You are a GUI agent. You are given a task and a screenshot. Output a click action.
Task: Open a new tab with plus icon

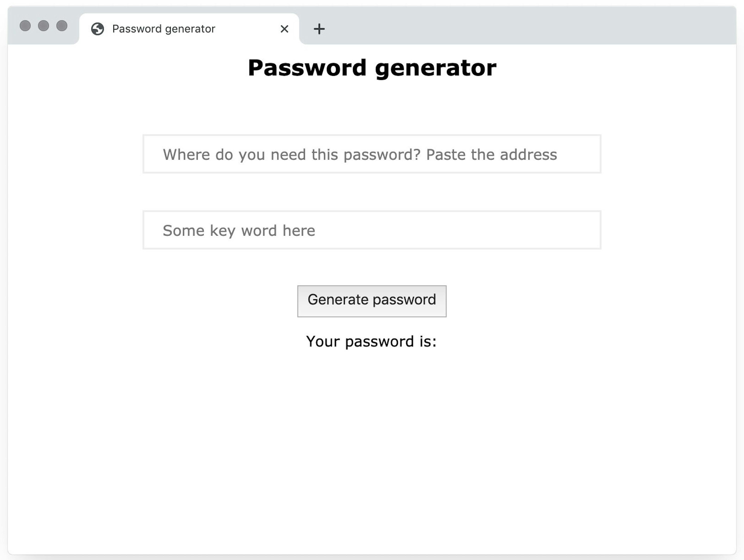pyautogui.click(x=319, y=29)
